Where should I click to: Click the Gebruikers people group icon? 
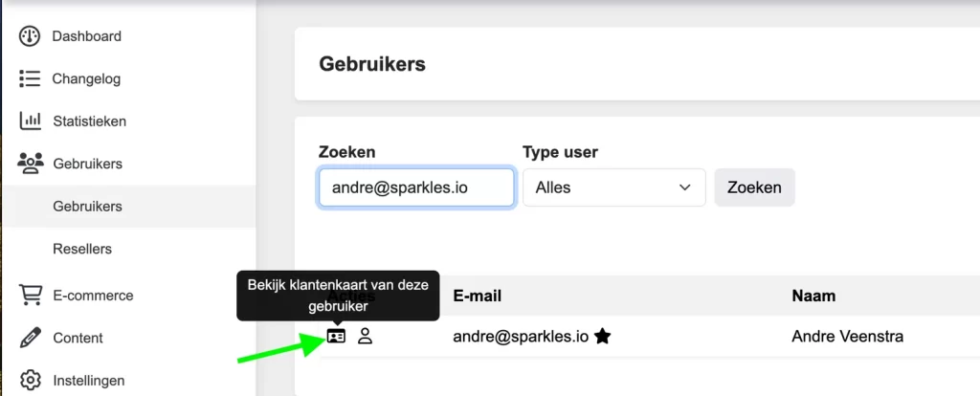click(x=31, y=164)
